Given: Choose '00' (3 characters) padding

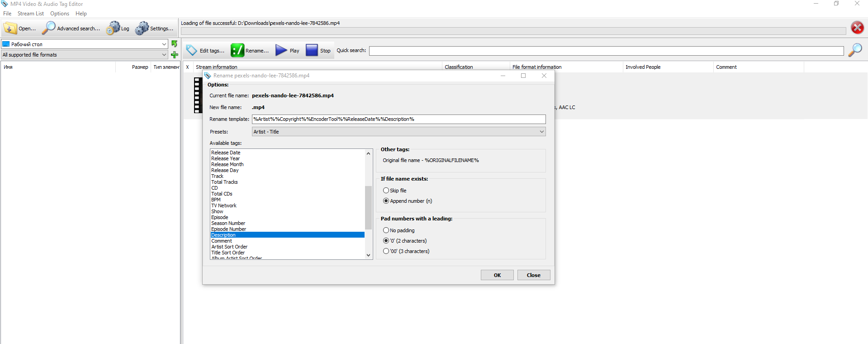Looking at the screenshot, I should coord(386,251).
